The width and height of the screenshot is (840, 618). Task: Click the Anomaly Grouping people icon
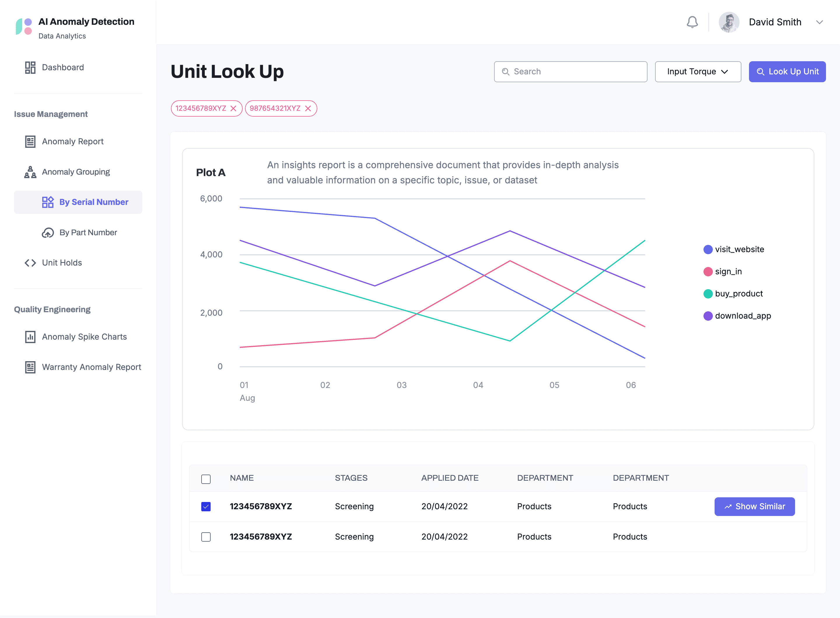[x=30, y=172]
